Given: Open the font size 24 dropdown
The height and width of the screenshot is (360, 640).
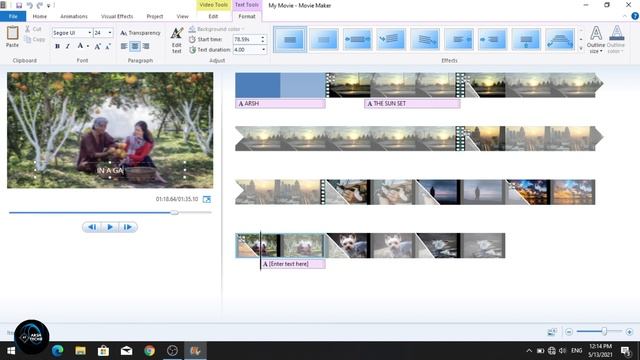Looking at the screenshot, I should point(110,33).
